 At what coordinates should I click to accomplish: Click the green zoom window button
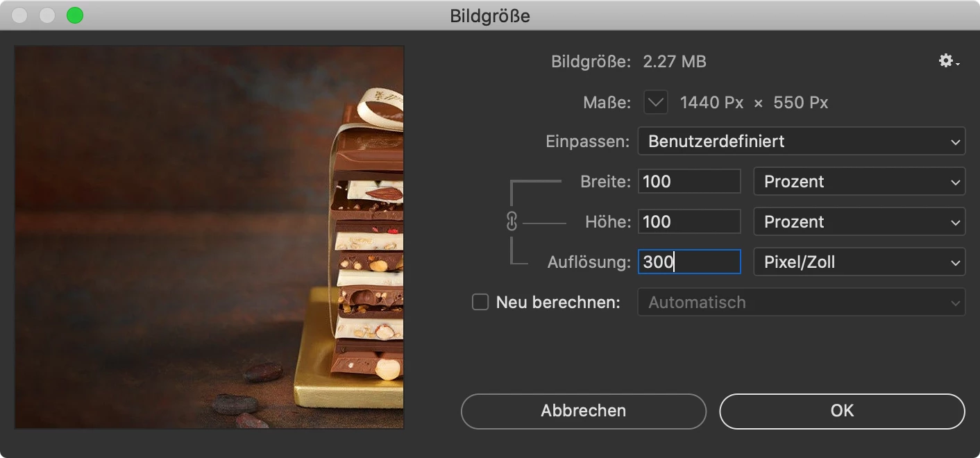click(74, 15)
